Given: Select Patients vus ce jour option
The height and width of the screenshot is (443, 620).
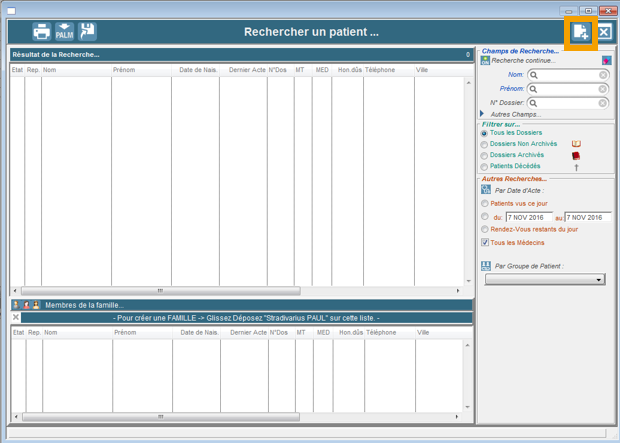Looking at the screenshot, I should pyautogui.click(x=485, y=203).
